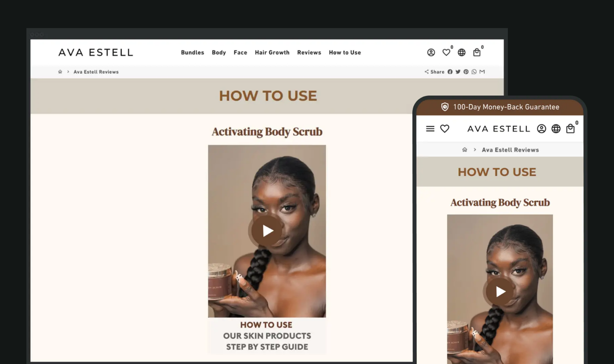
Task: Open the mobile hamburger menu
Action: [430, 129]
